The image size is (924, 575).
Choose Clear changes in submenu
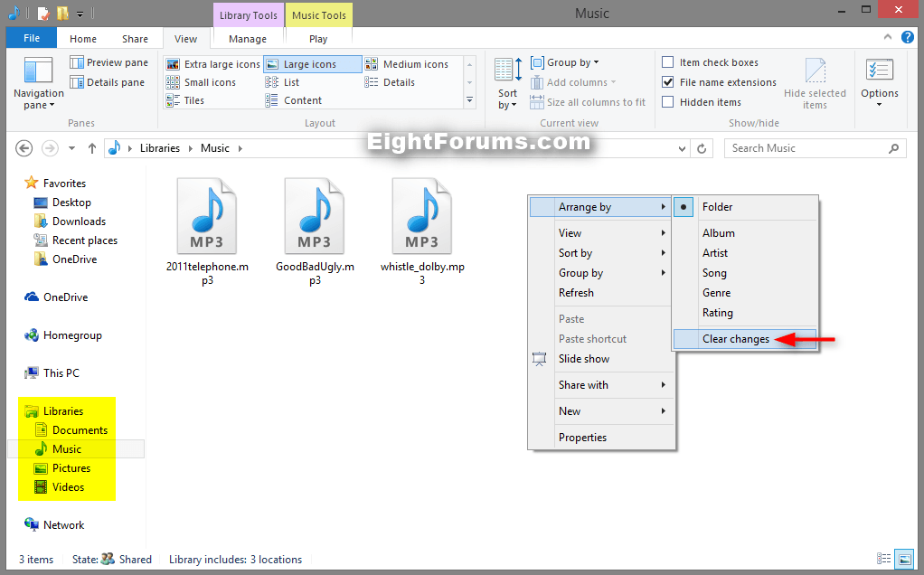[735, 339]
